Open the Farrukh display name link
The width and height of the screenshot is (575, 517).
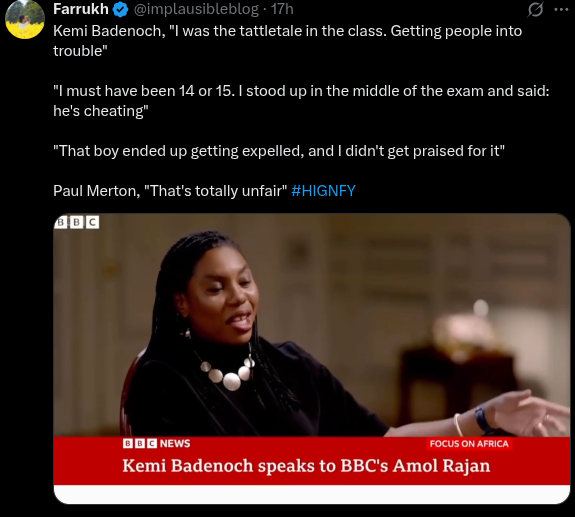(x=81, y=9)
